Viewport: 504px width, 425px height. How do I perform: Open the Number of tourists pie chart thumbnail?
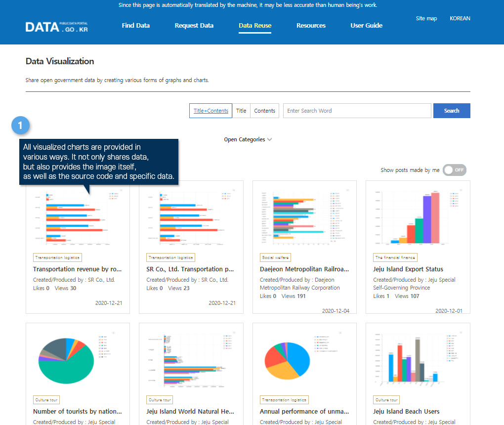(x=78, y=359)
